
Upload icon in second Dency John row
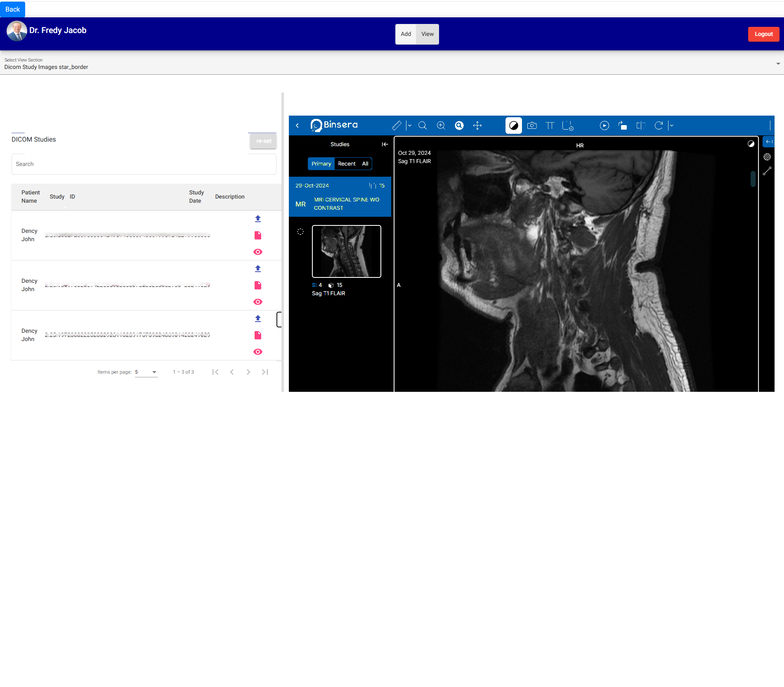click(258, 269)
